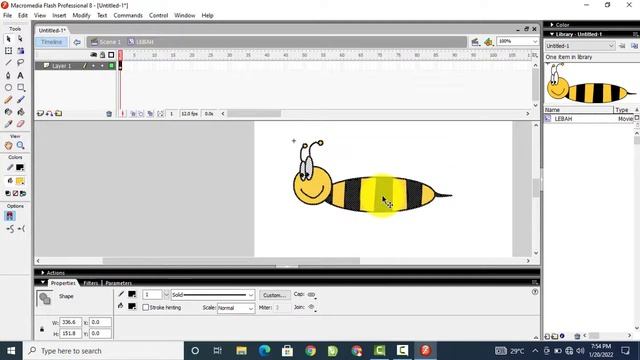
Task: Click the Timeline toggle button
Action: (x=51, y=42)
